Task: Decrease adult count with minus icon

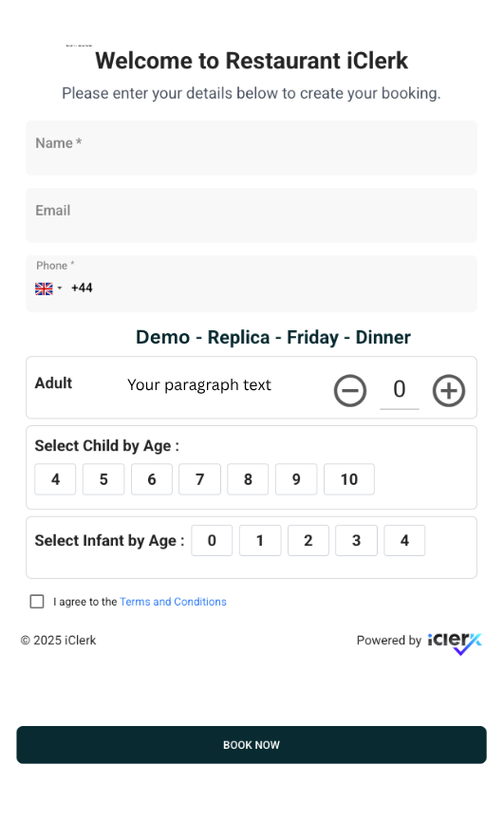Action: click(x=350, y=391)
